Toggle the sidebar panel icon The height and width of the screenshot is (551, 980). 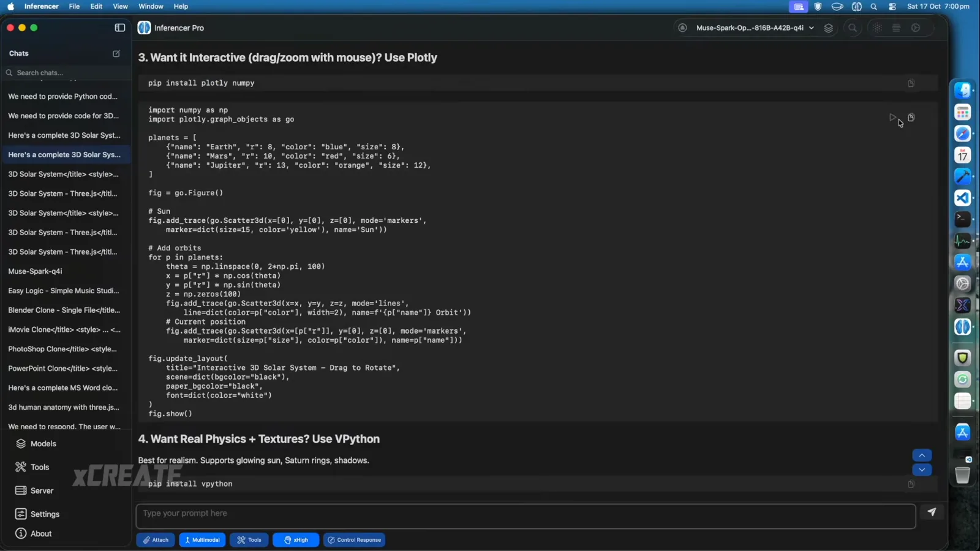point(120,28)
